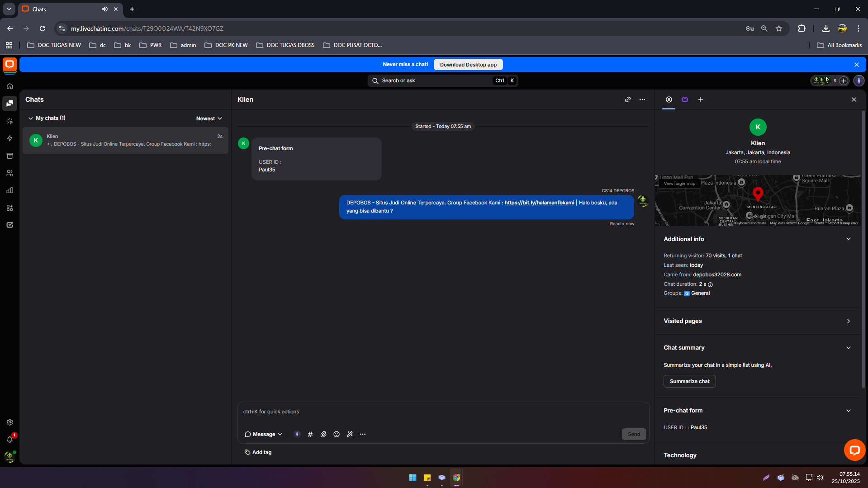Add a new app tab with plus
This screenshot has height=488, width=868.
click(x=701, y=99)
